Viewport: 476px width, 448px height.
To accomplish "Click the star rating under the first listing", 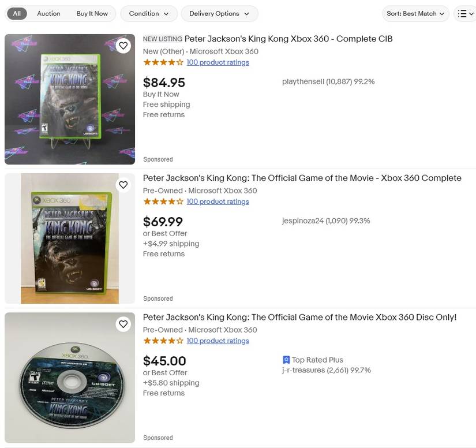I will pyautogui.click(x=163, y=62).
